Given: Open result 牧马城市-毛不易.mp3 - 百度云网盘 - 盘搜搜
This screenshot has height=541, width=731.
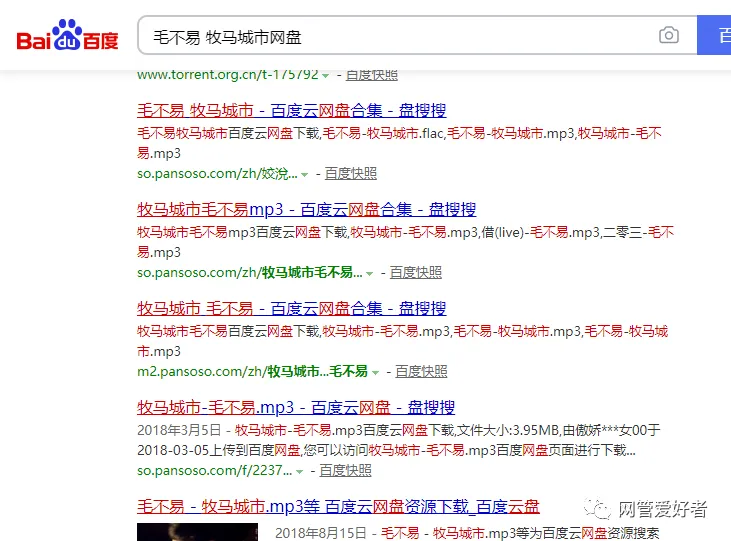Looking at the screenshot, I should (x=296, y=407).
